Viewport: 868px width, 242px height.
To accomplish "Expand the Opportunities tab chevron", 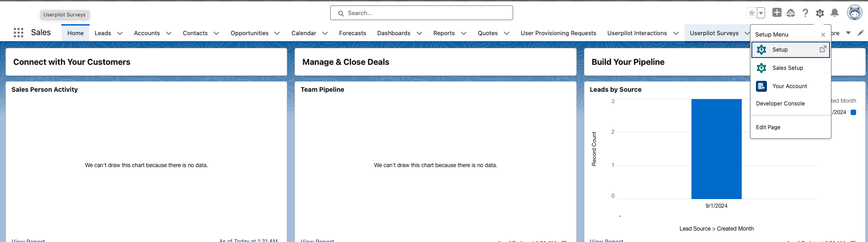I will click(277, 33).
